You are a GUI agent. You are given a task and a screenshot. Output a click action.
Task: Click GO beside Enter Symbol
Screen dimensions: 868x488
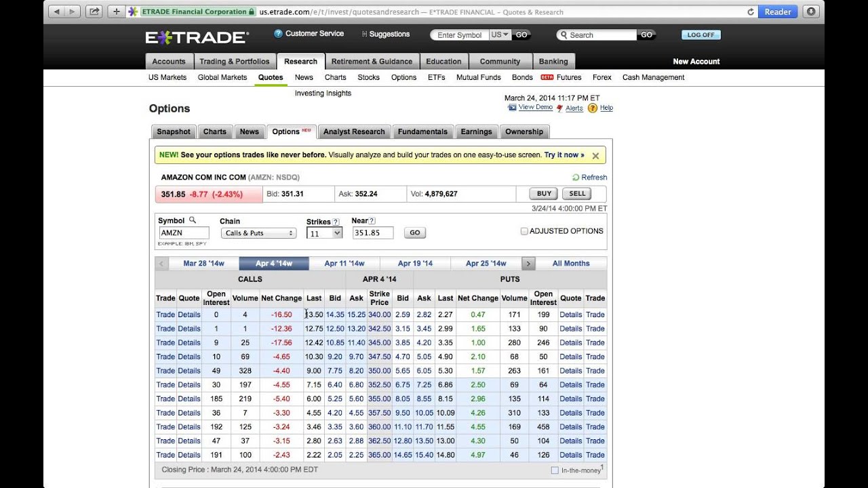click(x=521, y=35)
